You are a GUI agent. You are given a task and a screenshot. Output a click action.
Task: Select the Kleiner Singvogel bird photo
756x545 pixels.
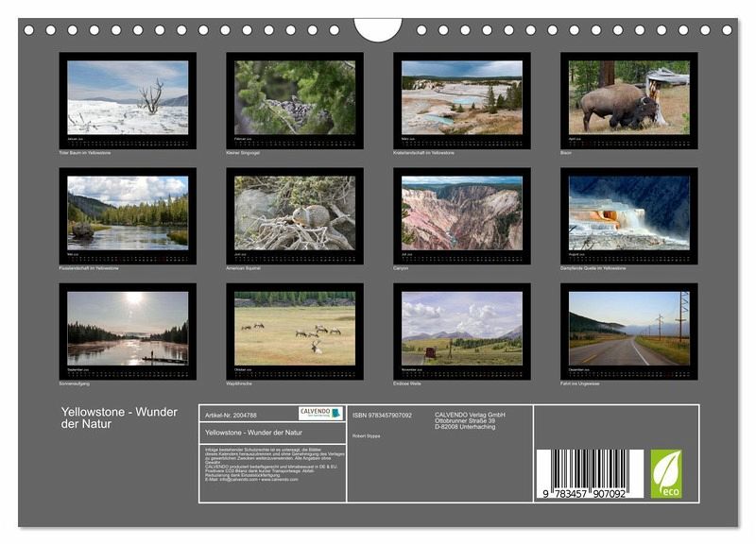pyautogui.click(x=295, y=98)
